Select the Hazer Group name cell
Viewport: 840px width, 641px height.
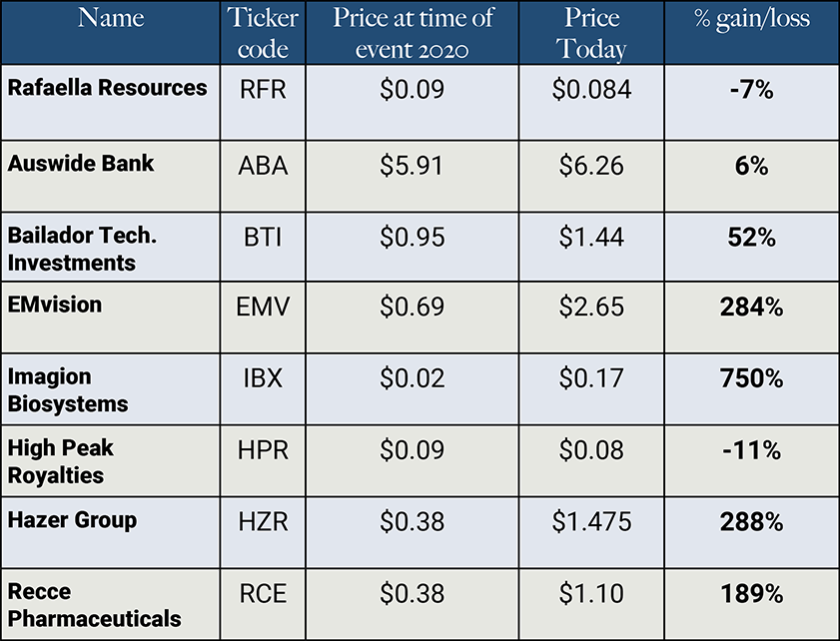coord(72,520)
